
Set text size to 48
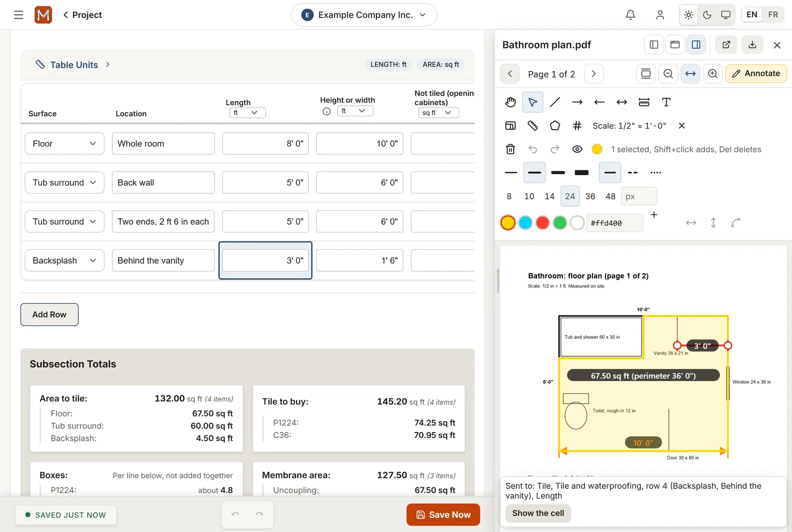click(x=610, y=196)
